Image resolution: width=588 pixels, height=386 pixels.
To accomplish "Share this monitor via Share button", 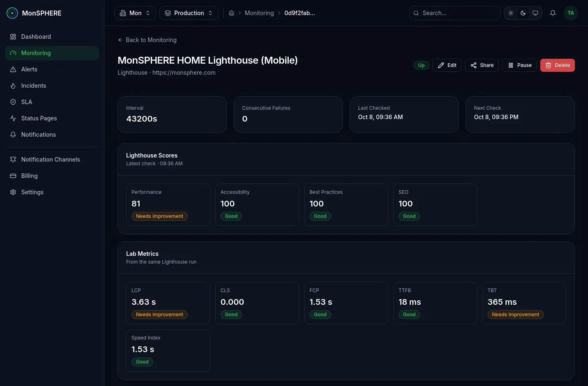I will pyautogui.click(x=482, y=65).
